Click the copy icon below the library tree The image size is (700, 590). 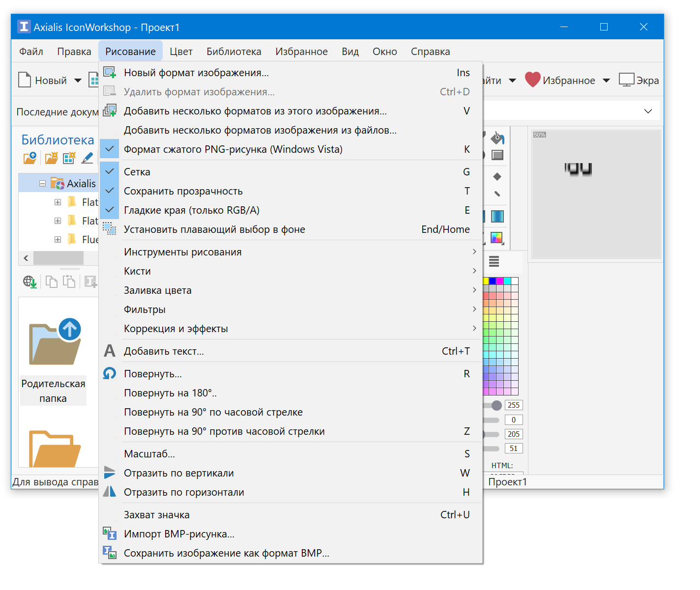click(x=51, y=281)
